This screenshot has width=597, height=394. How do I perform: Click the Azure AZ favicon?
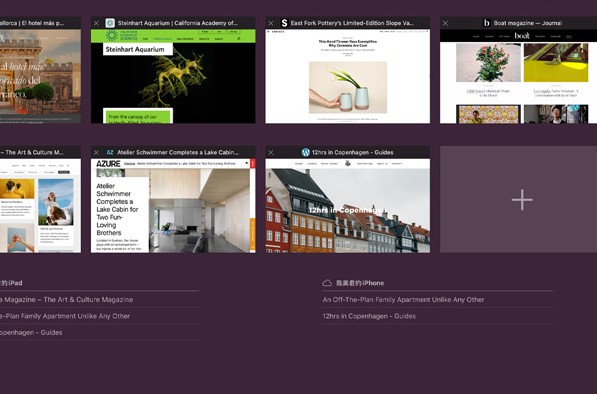[110, 152]
